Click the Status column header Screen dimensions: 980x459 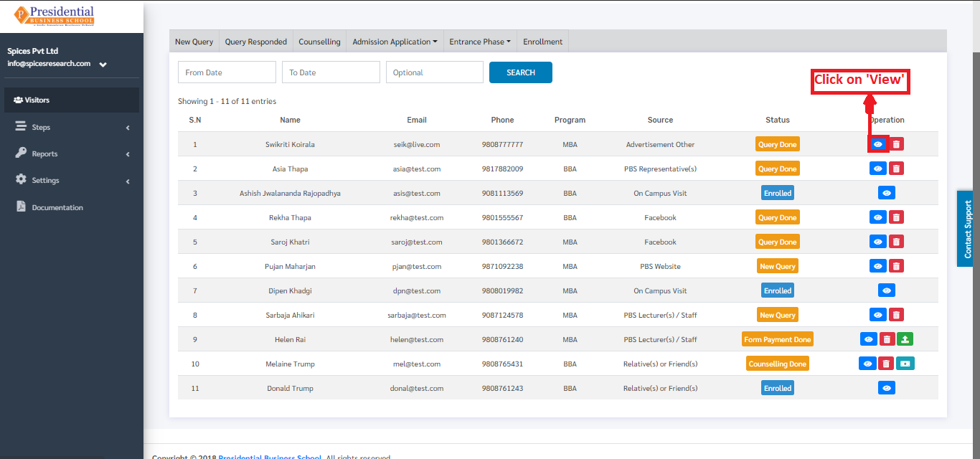coord(777,120)
